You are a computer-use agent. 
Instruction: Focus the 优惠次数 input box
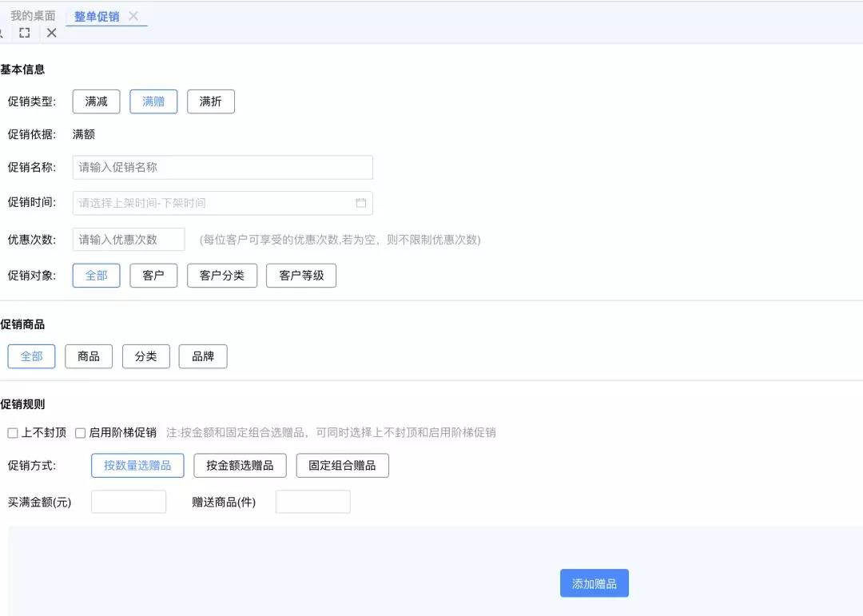[129, 240]
